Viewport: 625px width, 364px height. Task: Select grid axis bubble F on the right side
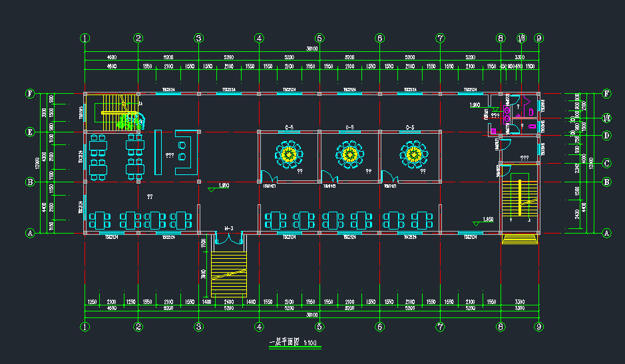606,94
